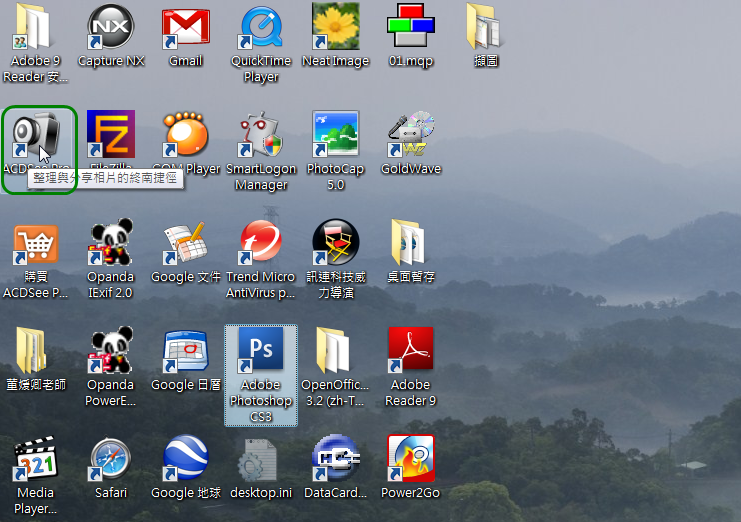This screenshot has width=741, height=522.
Task: Select the OpenOffice 3.2 folder icon
Action: (334, 350)
